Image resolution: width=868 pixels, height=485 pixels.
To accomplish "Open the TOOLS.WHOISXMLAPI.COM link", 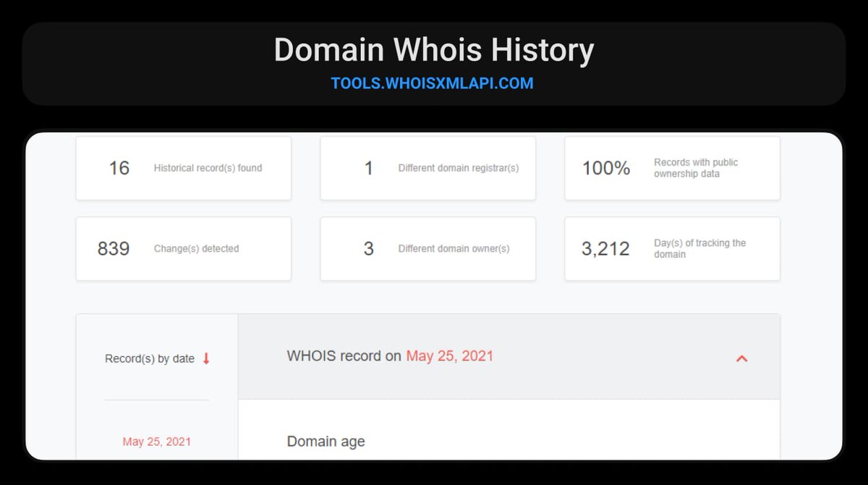I will click(x=432, y=83).
